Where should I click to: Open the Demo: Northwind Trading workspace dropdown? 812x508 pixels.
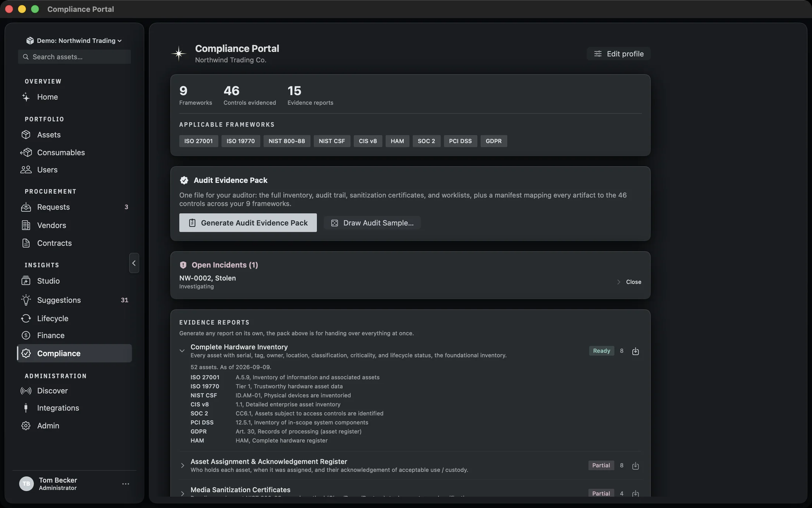[x=74, y=41]
